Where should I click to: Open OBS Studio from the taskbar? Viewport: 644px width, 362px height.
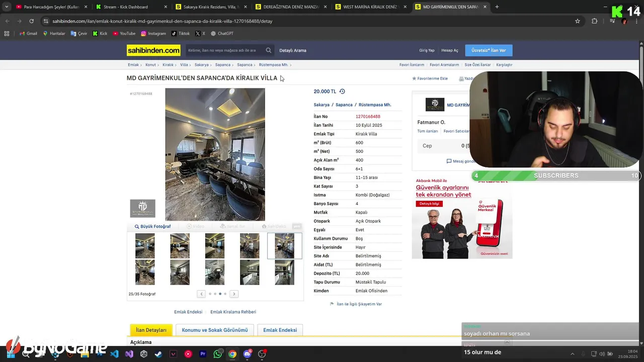coord(262,354)
